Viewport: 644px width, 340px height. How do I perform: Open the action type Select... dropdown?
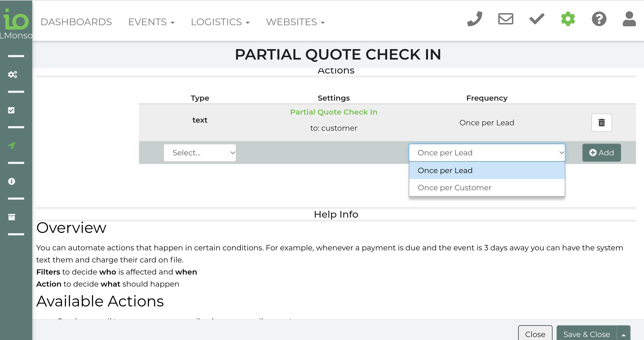200,153
